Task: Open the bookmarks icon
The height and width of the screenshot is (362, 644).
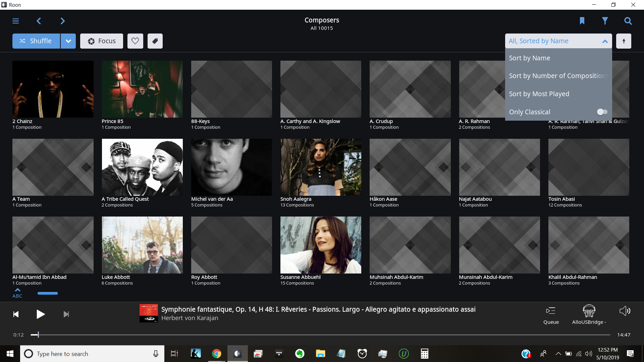Action: pos(582,21)
